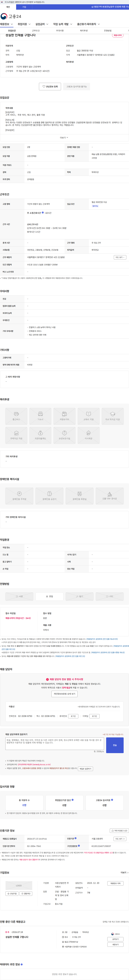Click the 구인인증번호 info icon

tap(79, 846)
